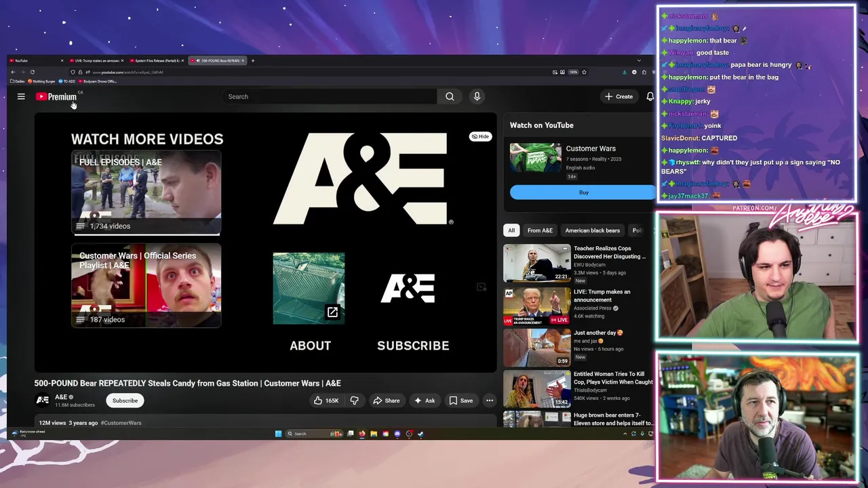Open the #CustomerWars hashtag link
This screenshot has height=488, width=868.
(x=121, y=423)
